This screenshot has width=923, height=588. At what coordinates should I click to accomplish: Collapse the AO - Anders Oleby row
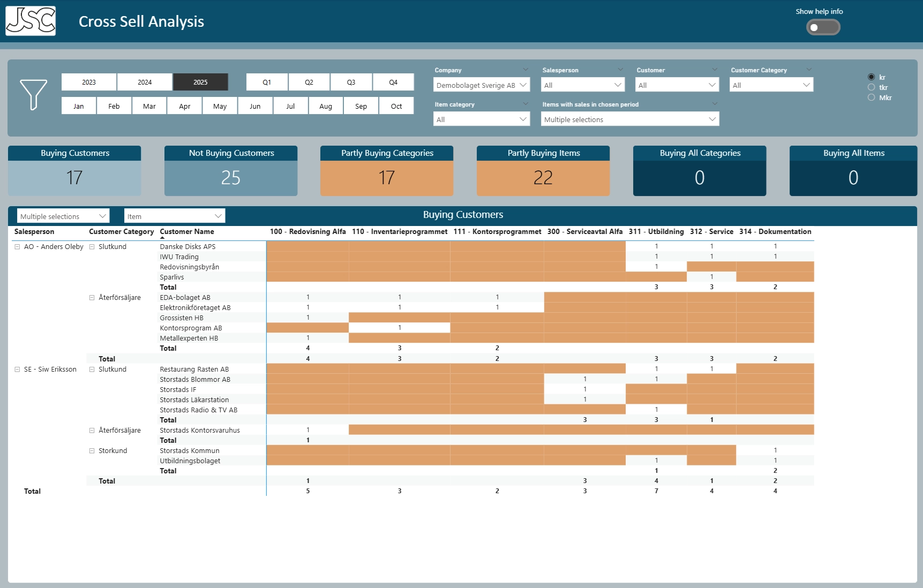pyautogui.click(x=17, y=247)
